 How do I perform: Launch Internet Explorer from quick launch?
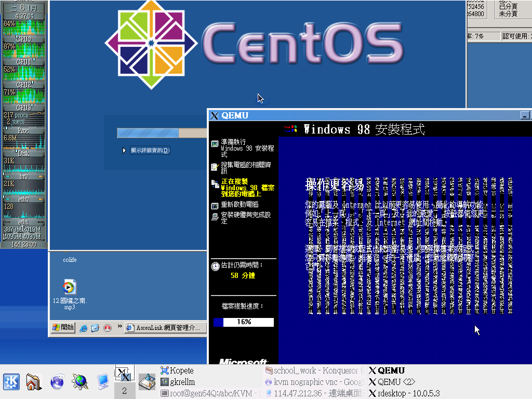coord(84,328)
